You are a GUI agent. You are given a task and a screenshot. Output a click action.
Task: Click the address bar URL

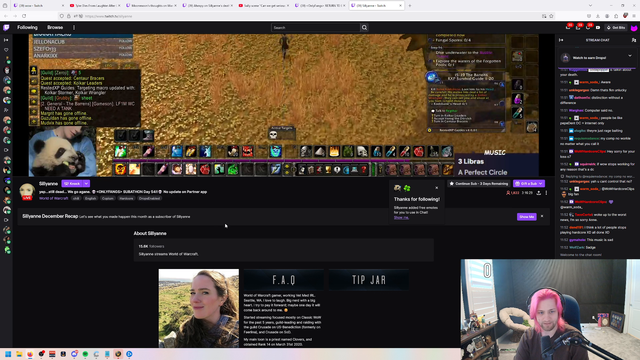tap(109, 16)
